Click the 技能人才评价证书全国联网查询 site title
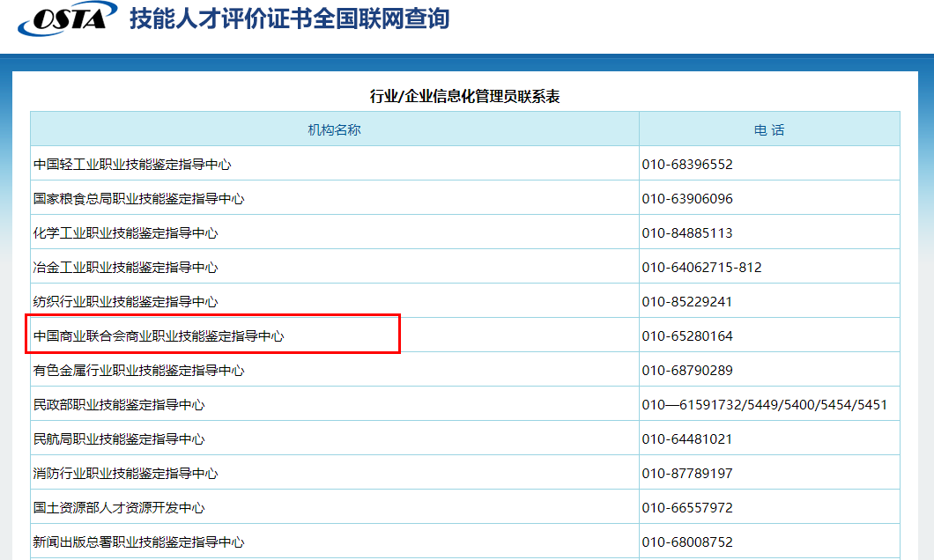Screen dimensions: 934x560 click(290, 18)
